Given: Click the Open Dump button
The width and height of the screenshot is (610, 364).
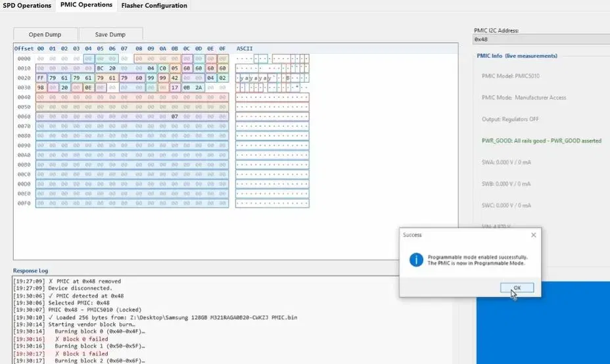Looking at the screenshot, I should pos(45,34).
